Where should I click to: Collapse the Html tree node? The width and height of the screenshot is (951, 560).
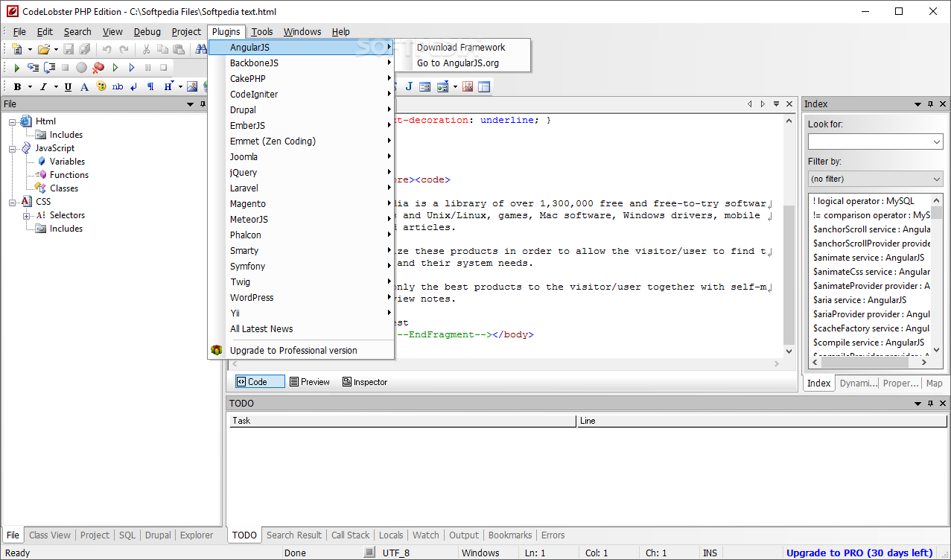(13, 121)
